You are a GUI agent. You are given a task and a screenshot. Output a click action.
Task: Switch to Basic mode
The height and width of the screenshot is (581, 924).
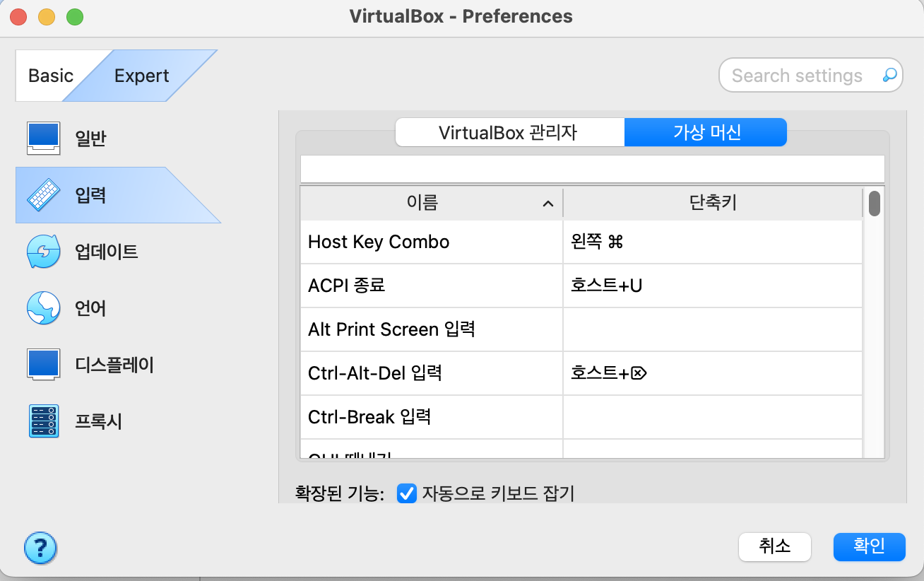(x=51, y=76)
